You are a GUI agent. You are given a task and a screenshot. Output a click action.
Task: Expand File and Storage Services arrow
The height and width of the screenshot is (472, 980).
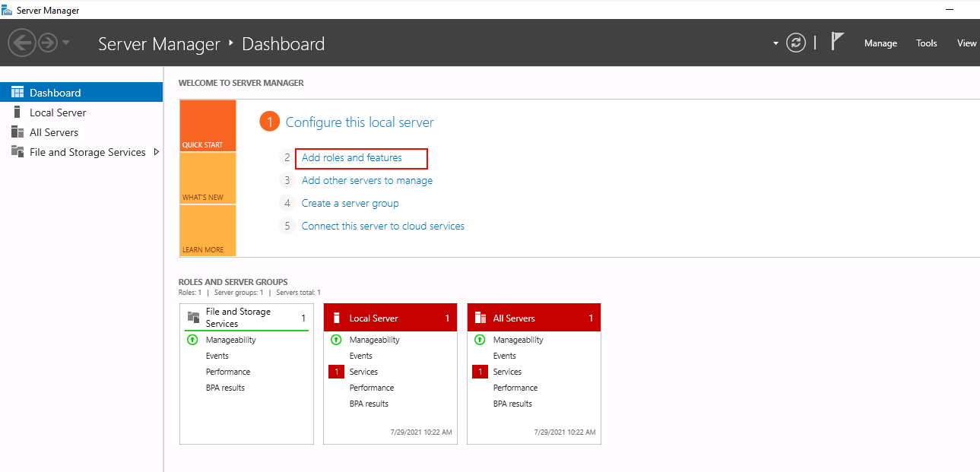(157, 152)
